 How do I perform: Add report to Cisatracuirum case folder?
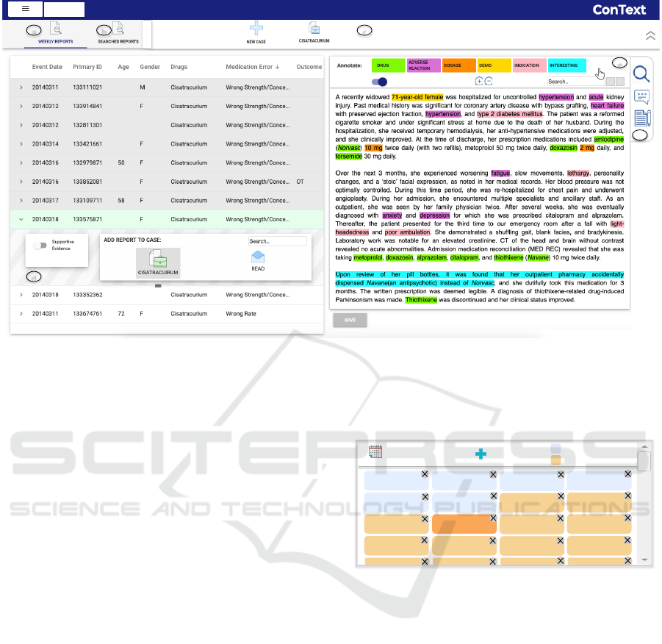click(158, 260)
